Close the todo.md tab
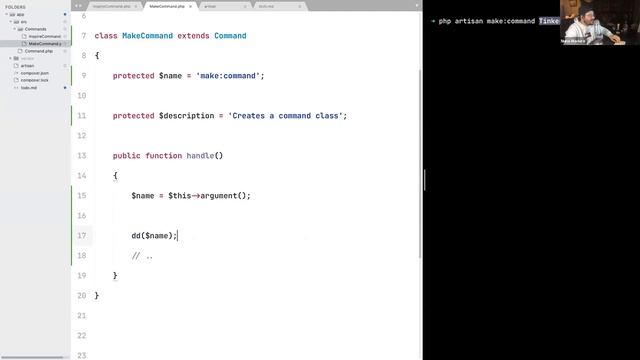The width and height of the screenshot is (640, 360). click(300, 7)
